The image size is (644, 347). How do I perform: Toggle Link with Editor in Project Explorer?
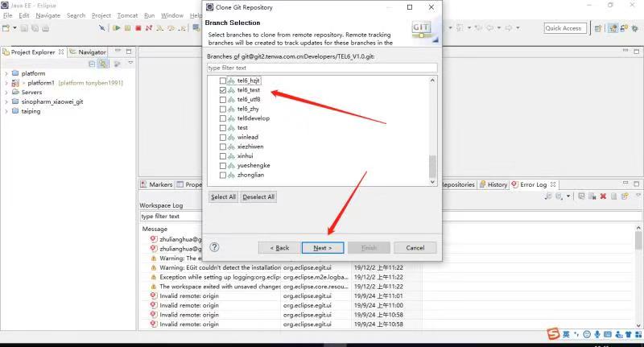coord(103,64)
